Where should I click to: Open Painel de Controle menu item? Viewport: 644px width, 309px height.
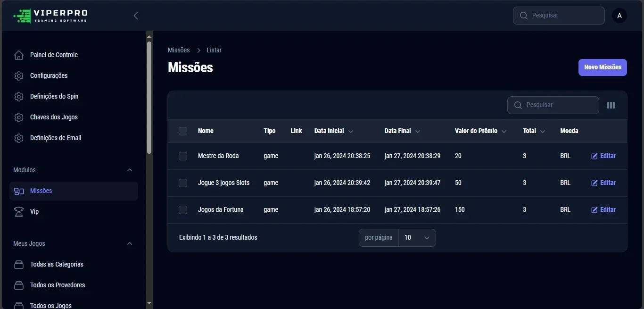74,55
